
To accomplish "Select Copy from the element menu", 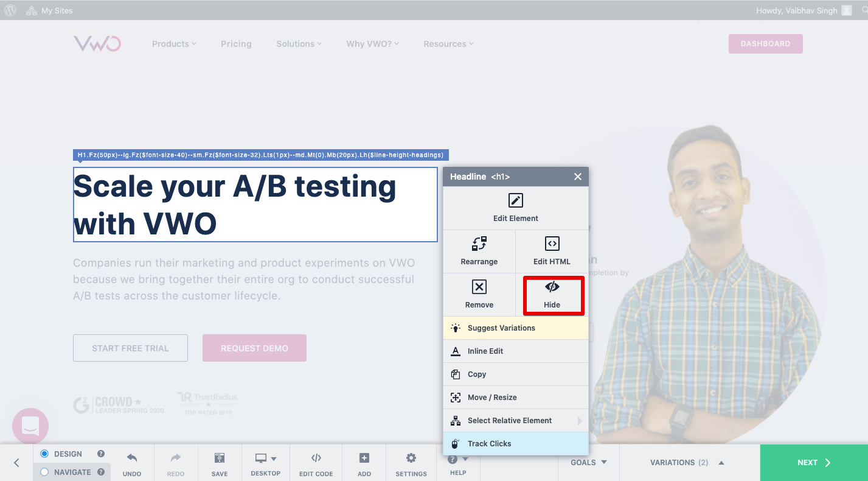I will tap(516, 374).
